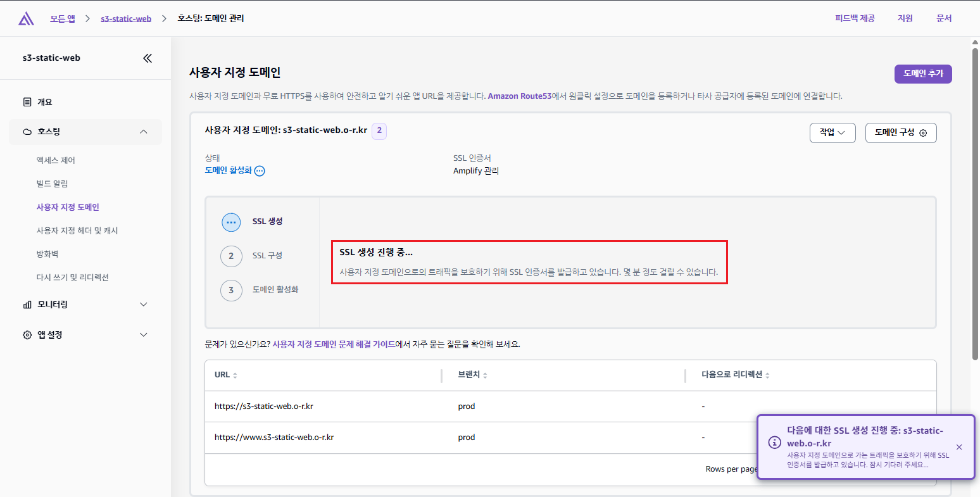Collapse the 호스팅 section chevron
The height and width of the screenshot is (497, 980).
coord(144,132)
